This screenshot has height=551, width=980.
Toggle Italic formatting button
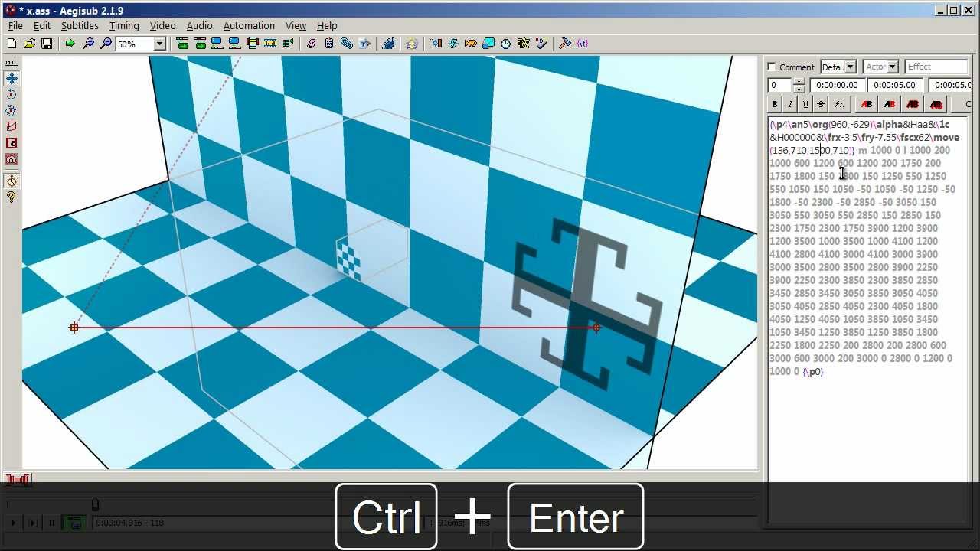point(790,104)
